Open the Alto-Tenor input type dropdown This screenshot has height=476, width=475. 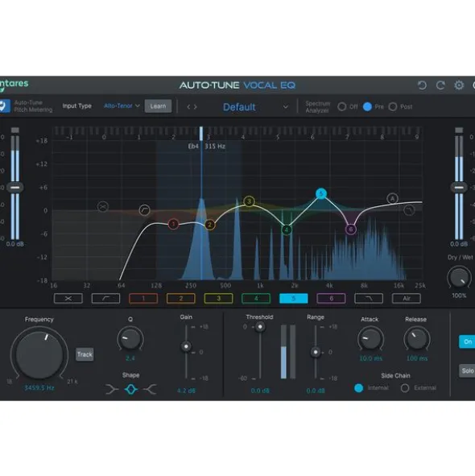[122, 106]
